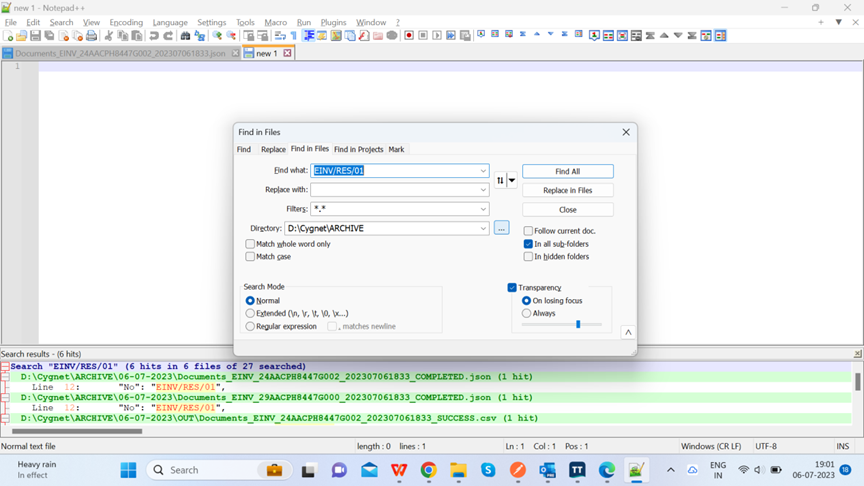This screenshot has width=864, height=486.
Task: Click the Print toolbar icon
Action: [91, 36]
